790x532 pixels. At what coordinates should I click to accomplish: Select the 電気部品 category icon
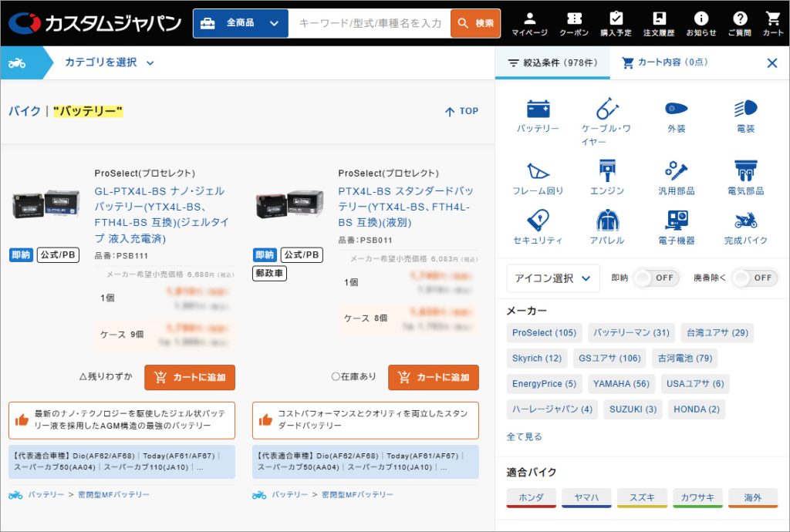pos(746,177)
